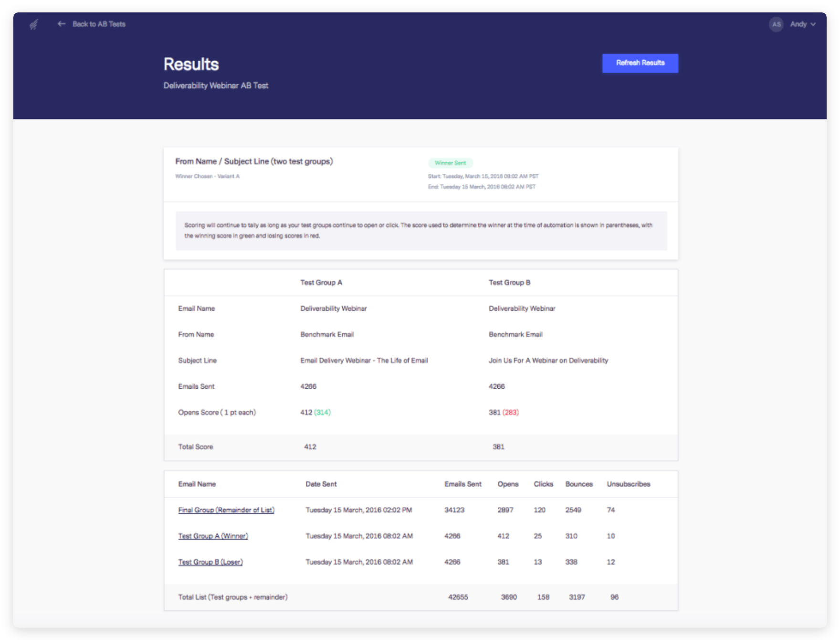Click the gray scoring information notice
The height and width of the screenshot is (640, 840).
[421, 231]
